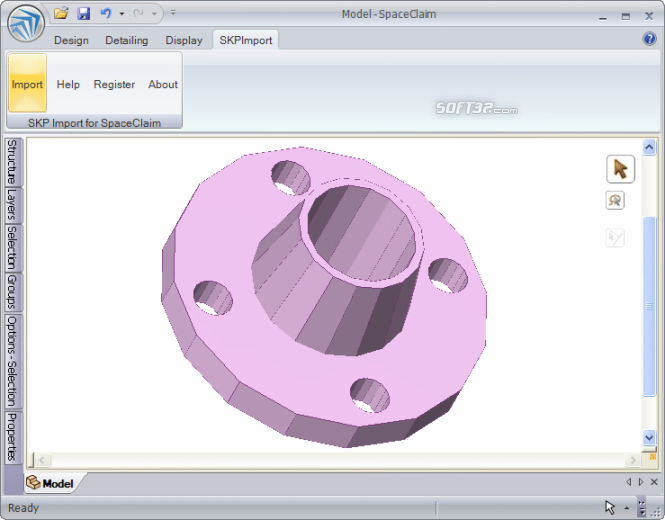
Task: Click the vertical scrollbar down arrow
Action: click(649, 437)
